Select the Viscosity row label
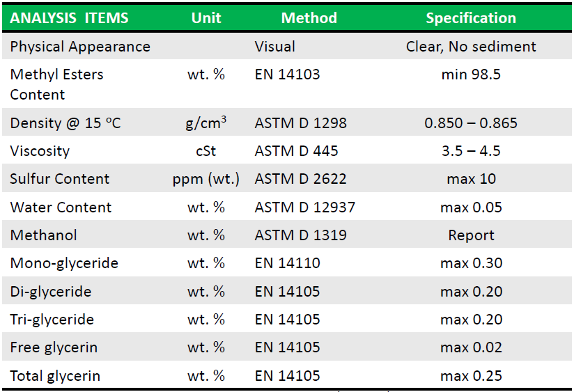 point(40,151)
